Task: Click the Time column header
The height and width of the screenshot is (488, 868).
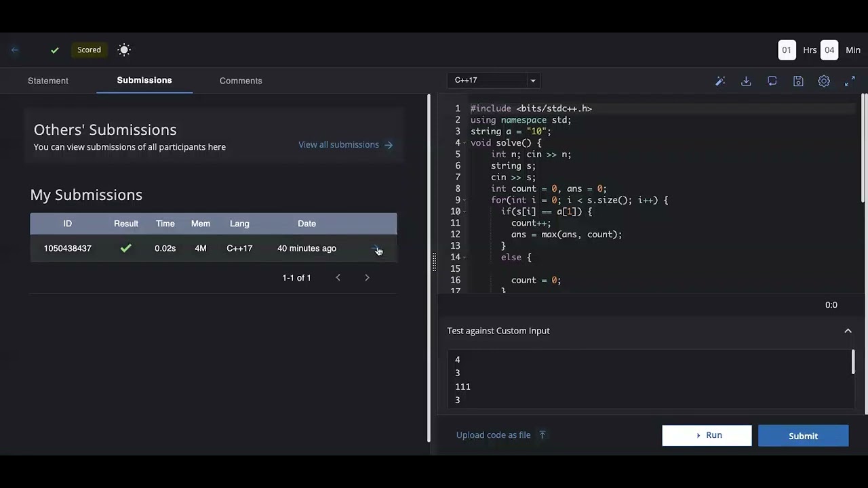Action: (x=165, y=224)
